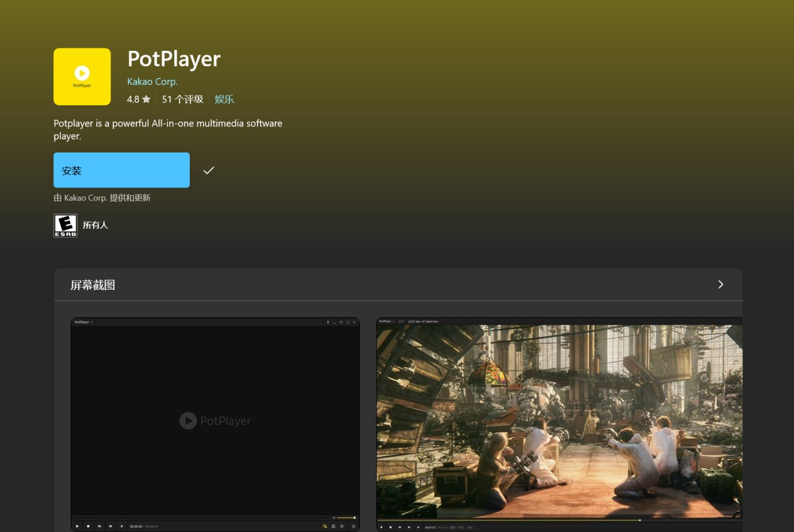
Task: Open the 娱乐 category link
Action: click(225, 99)
